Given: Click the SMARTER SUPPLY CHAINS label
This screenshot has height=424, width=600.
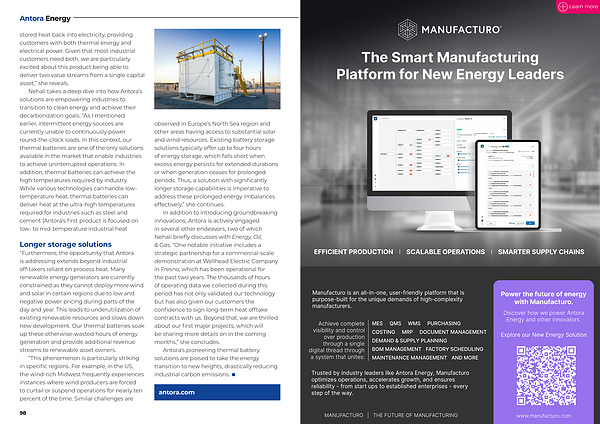Looking at the screenshot, I should pyautogui.click(x=541, y=252).
